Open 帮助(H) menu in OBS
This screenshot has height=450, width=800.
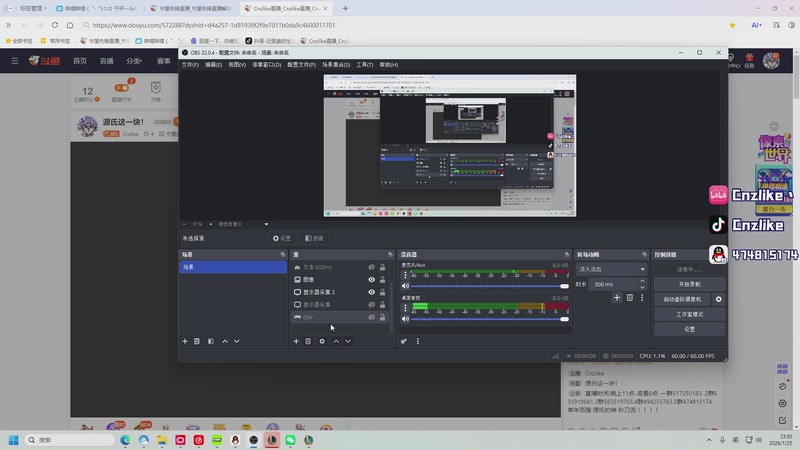pyautogui.click(x=389, y=65)
